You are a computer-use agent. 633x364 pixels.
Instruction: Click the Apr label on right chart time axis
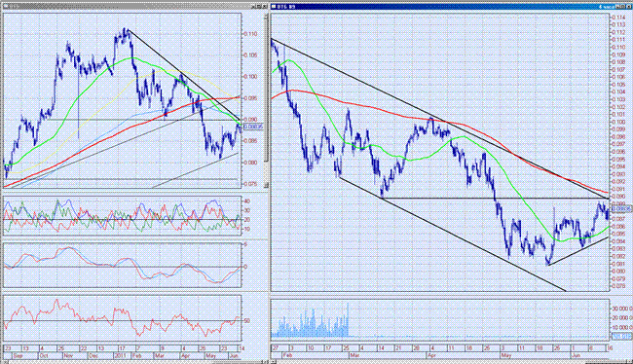(x=431, y=356)
